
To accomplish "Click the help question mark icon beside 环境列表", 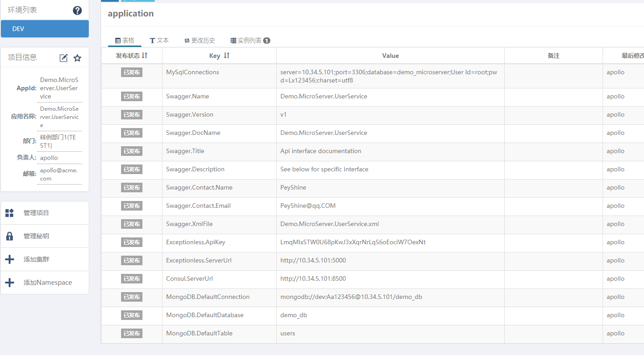I will pos(77,10).
